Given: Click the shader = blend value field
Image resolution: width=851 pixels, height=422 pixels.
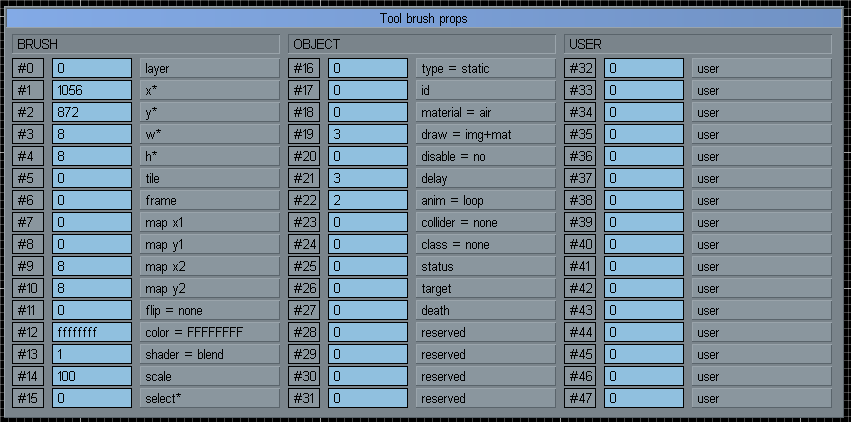Looking at the screenshot, I should pyautogui.click(x=92, y=355).
